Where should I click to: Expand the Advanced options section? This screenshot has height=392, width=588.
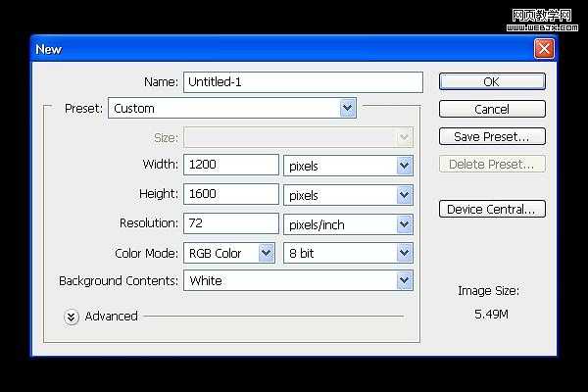(x=72, y=317)
